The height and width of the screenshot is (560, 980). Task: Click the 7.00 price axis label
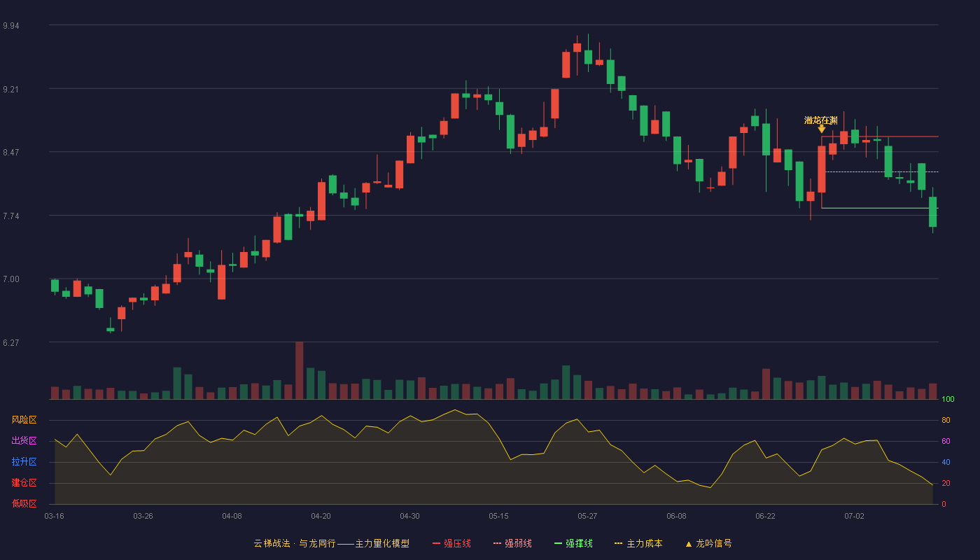click(x=11, y=279)
